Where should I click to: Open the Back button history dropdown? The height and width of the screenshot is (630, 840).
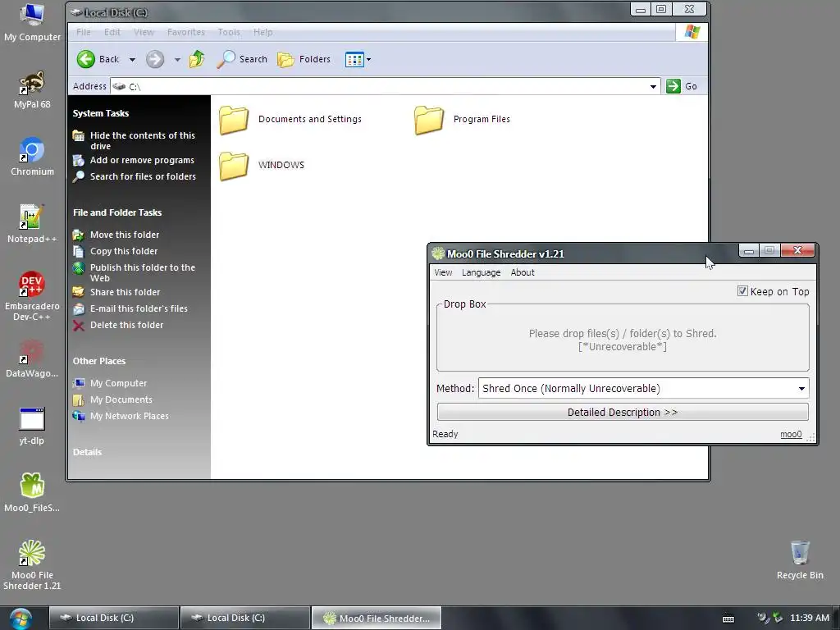pos(132,59)
